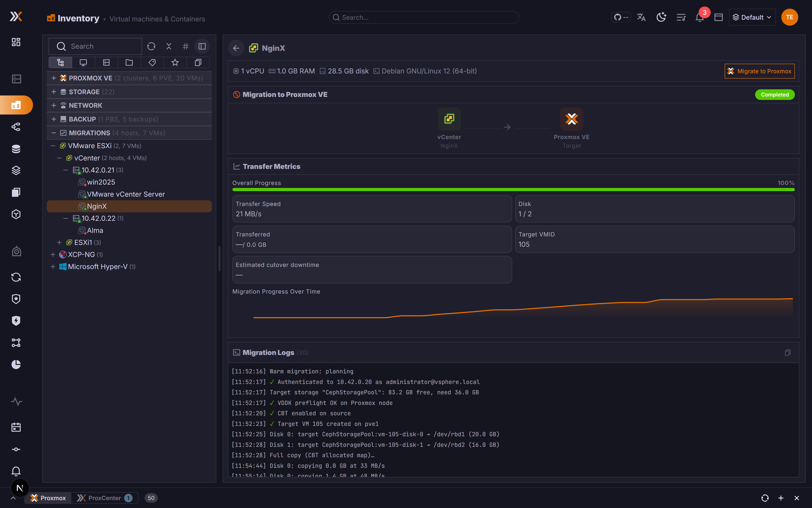Switch to VM monitor view tab

(83, 62)
